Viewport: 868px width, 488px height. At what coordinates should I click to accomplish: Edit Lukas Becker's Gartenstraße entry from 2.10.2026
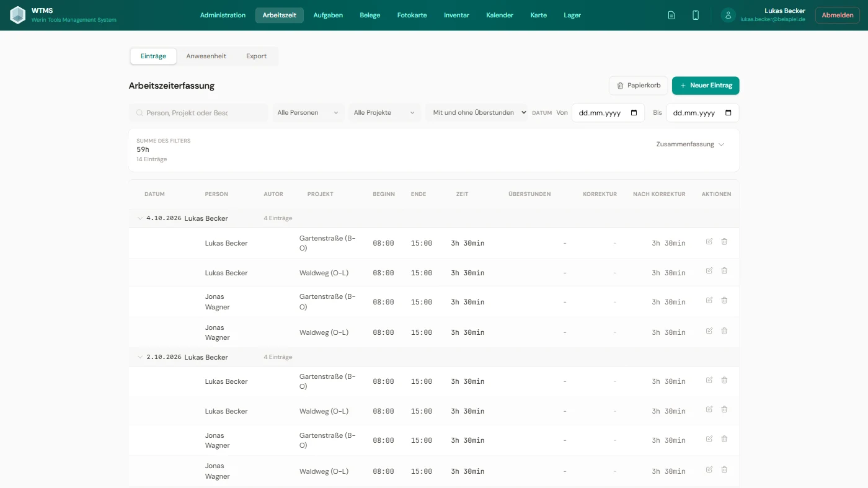[x=709, y=380]
